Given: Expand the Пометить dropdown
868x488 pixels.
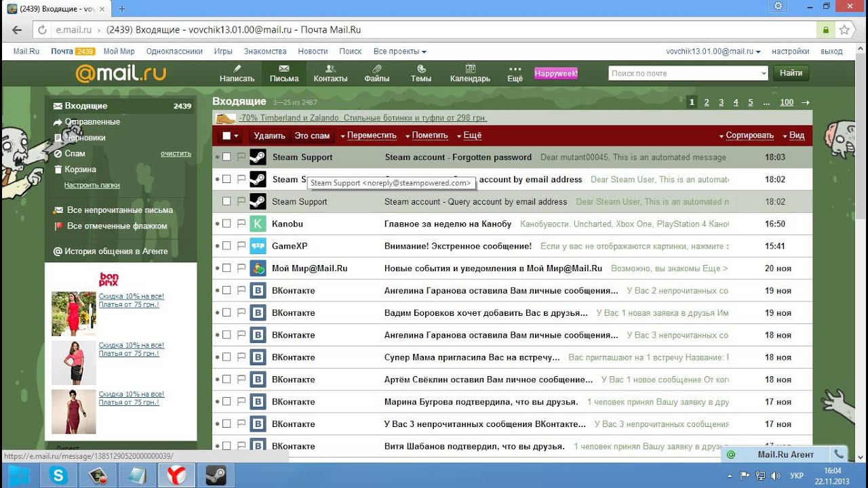Looking at the screenshot, I should [x=427, y=136].
